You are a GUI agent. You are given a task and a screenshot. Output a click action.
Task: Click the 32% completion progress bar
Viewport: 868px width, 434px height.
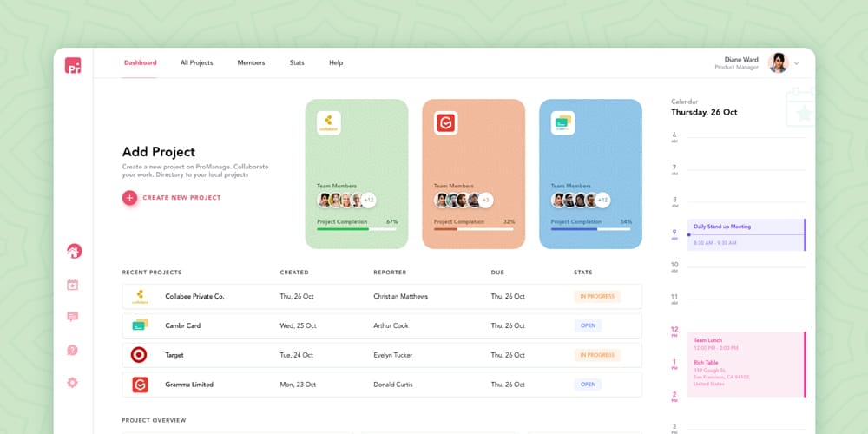pos(473,229)
